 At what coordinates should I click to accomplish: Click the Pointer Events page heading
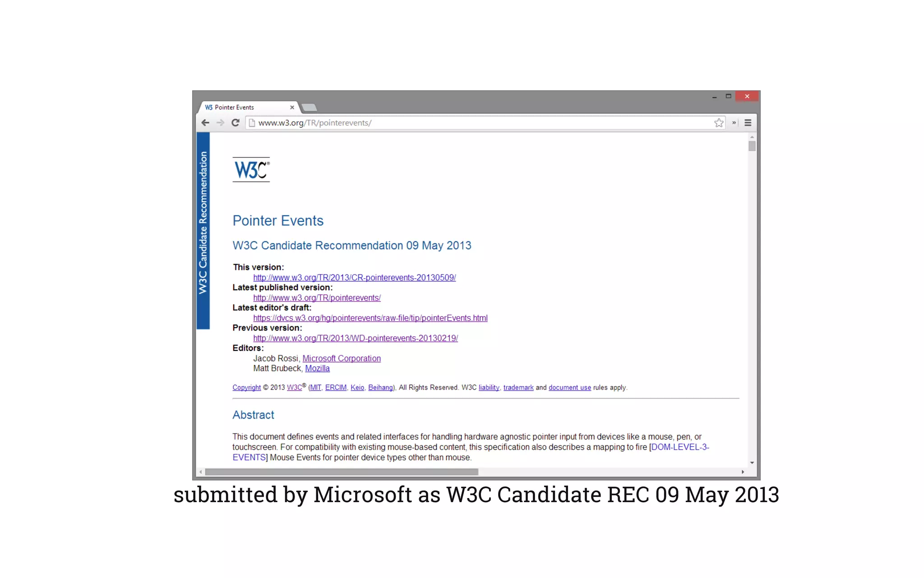coord(278,221)
